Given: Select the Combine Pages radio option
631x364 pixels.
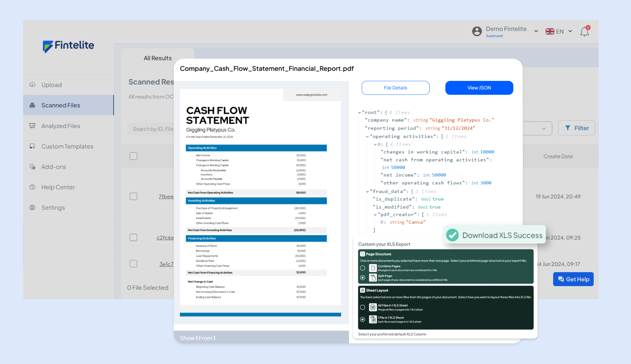Looking at the screenshot, I should [363, 268].
